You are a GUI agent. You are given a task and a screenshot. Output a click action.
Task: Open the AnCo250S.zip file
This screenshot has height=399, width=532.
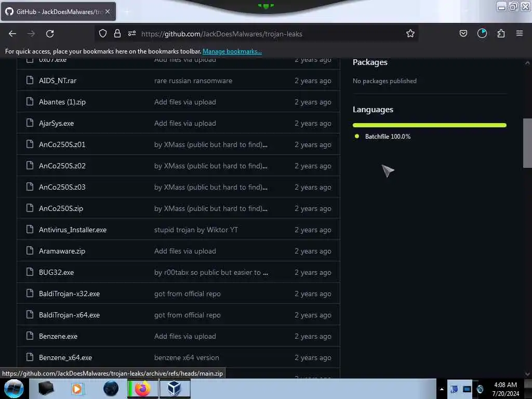point(61,208)
